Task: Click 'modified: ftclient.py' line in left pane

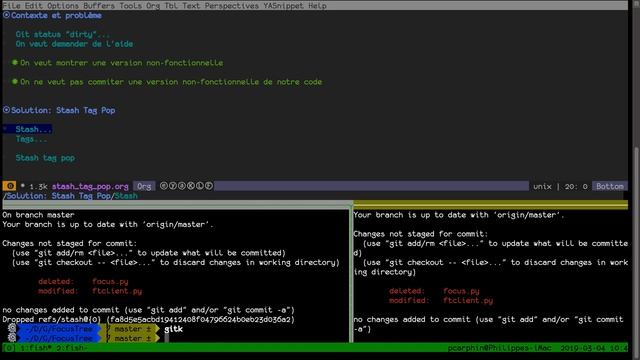Action: (x=90, y=291)
